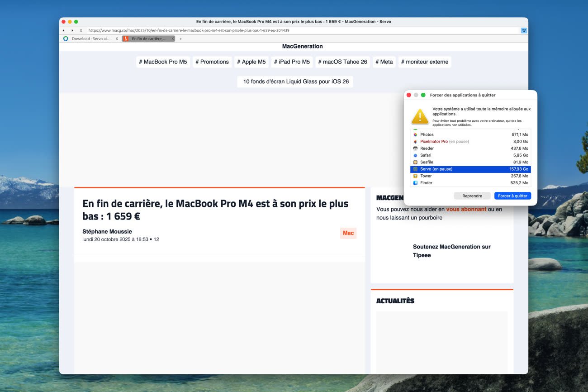Click the 'Forcer à quitter' button
588x392 pixels.
(x=512, y=196)
